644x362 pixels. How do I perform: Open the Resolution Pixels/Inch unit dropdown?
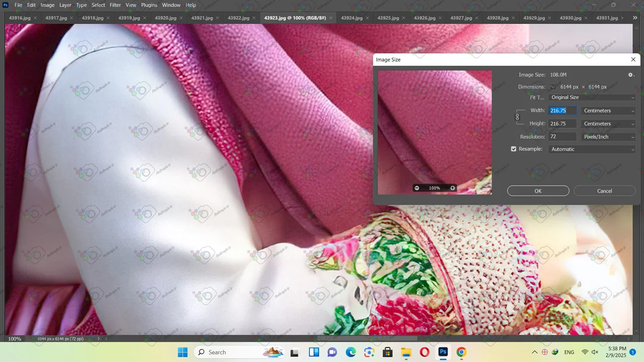tap(608, 137)
